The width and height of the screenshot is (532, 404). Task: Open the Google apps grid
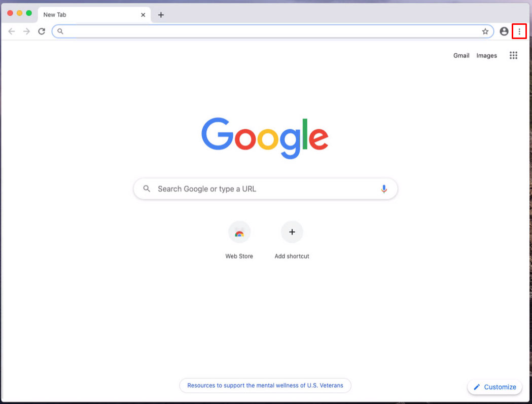click(513, 55)
